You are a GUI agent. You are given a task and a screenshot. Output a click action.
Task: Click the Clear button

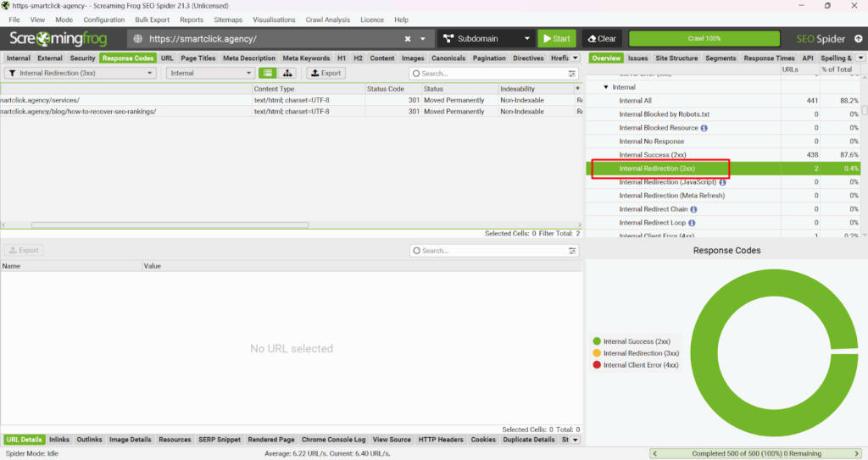[602, 39]
